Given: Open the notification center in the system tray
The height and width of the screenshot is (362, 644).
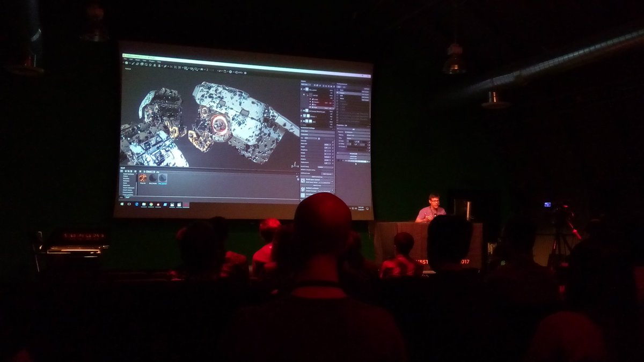Looking at the screenshot, I should click(x=367, y=208).
